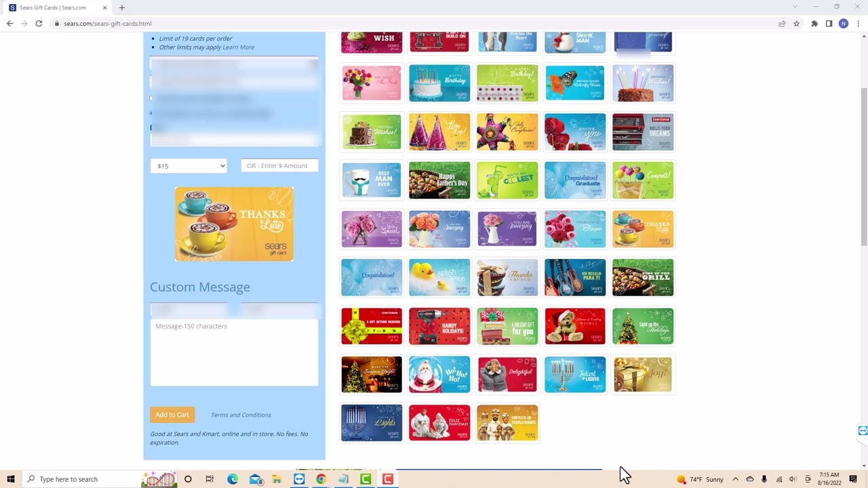This screenshot has width=868, height=488.
Task: Open the Mail app with badge
Action: point(256,479)
